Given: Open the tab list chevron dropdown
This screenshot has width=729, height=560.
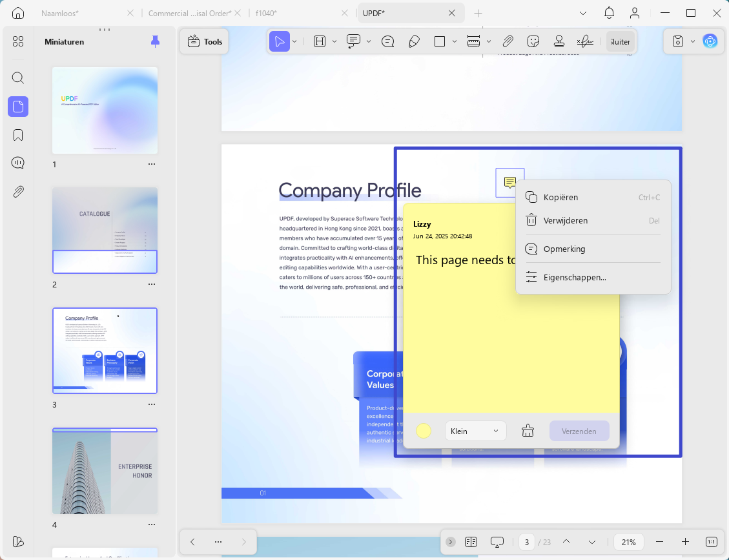Looking at the screenshot, I should click(x=583, y=13).
